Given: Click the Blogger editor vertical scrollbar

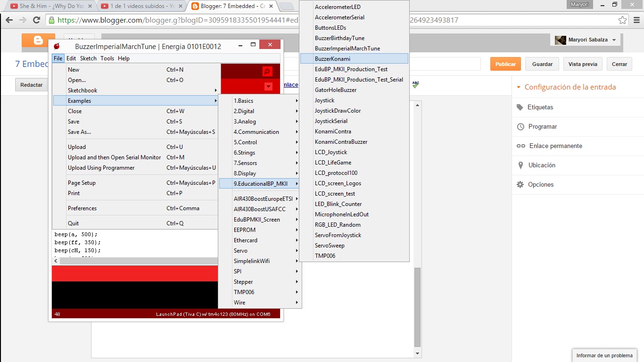Looking at the screenshot, I should (x=417, y=307).
